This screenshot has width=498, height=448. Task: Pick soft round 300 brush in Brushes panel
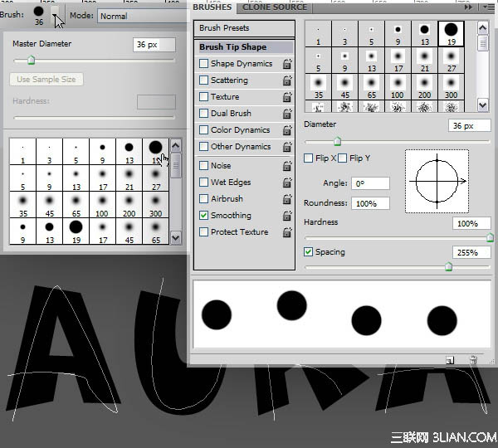tap(451, 87)
